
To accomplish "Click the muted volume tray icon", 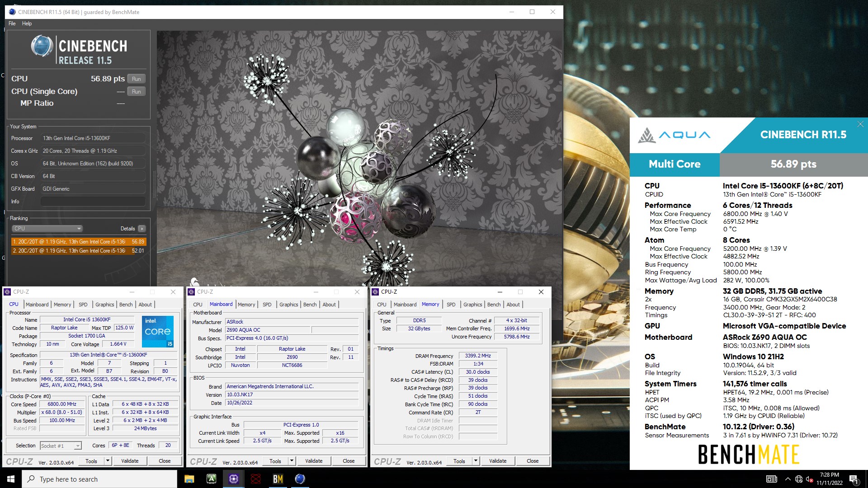I will coord(810,479).
